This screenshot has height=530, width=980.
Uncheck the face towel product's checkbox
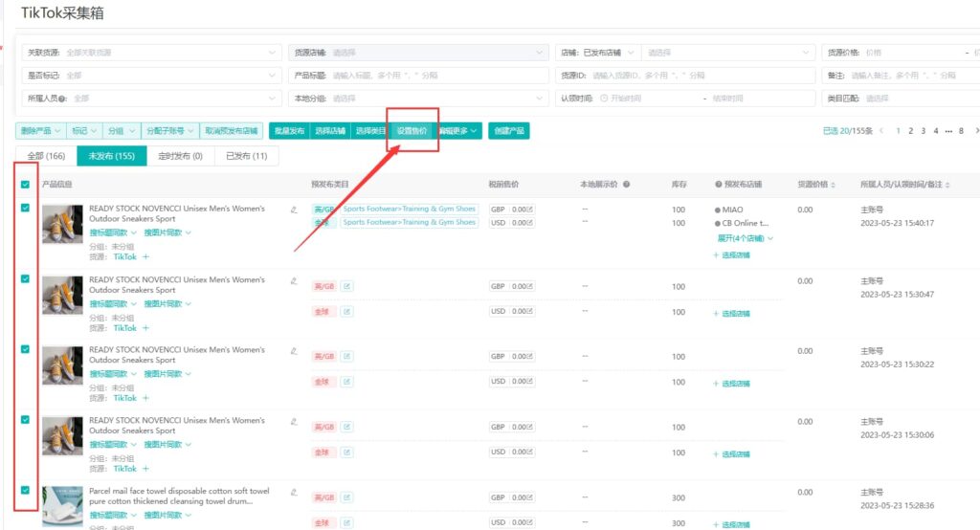pyautogui.click(x=25, y=490)
